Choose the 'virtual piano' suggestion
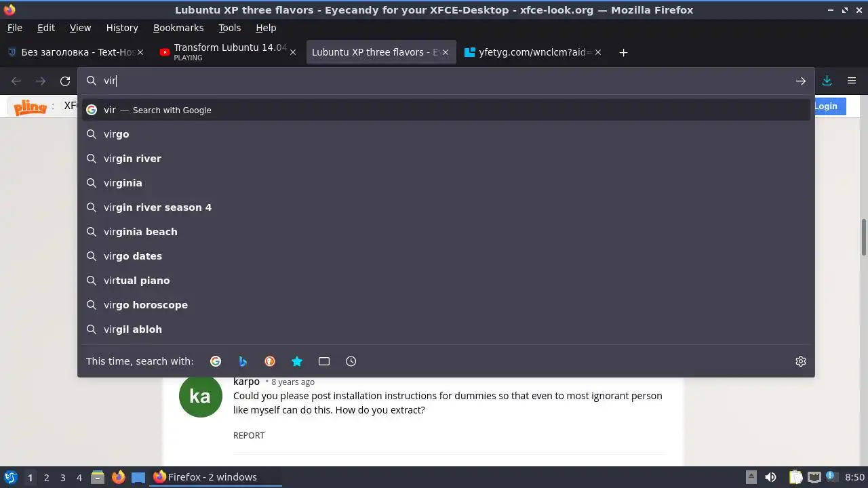 click(x=446, y=281)
